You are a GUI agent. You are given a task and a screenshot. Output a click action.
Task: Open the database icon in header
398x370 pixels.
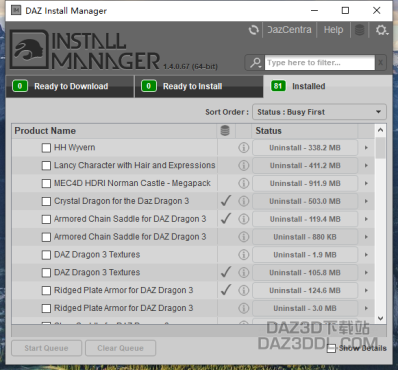359,30
